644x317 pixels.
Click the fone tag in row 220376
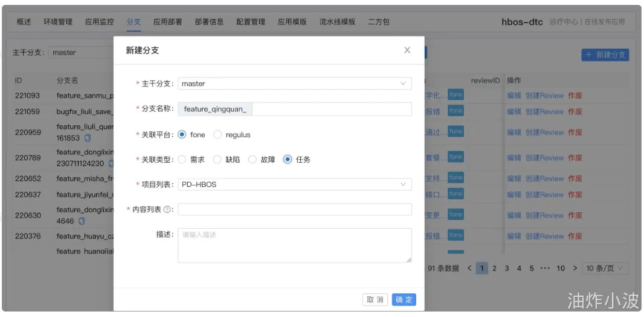click(x=456, y=235)
